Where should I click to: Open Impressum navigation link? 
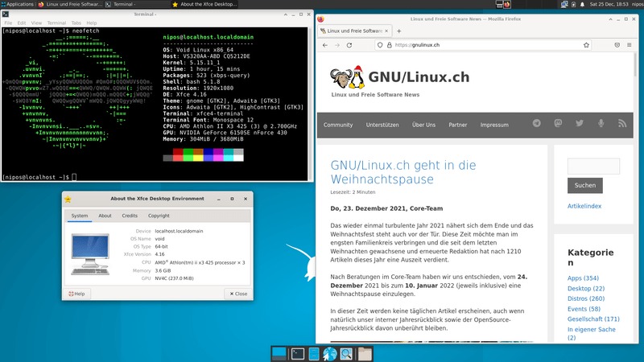point(494,125)
